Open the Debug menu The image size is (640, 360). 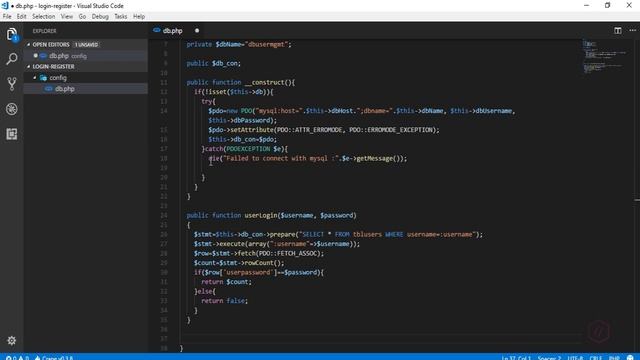(100, 16)
